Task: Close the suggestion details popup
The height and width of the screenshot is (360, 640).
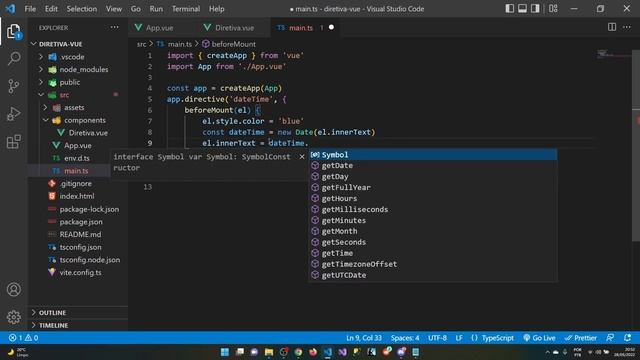Action: [302, 157]
